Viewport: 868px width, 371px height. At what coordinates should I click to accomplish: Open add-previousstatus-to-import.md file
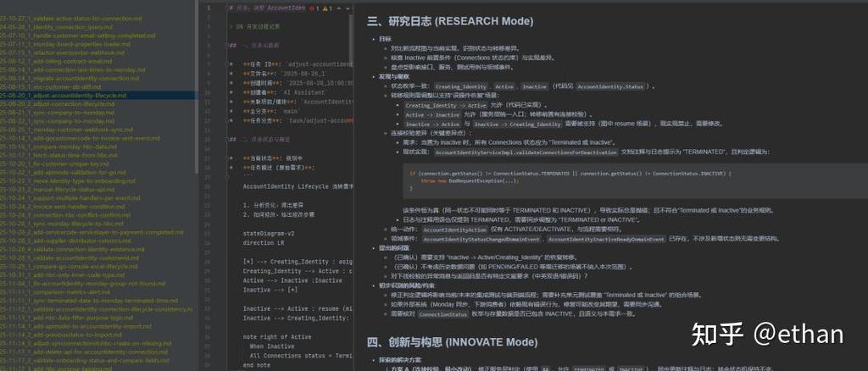61,335
